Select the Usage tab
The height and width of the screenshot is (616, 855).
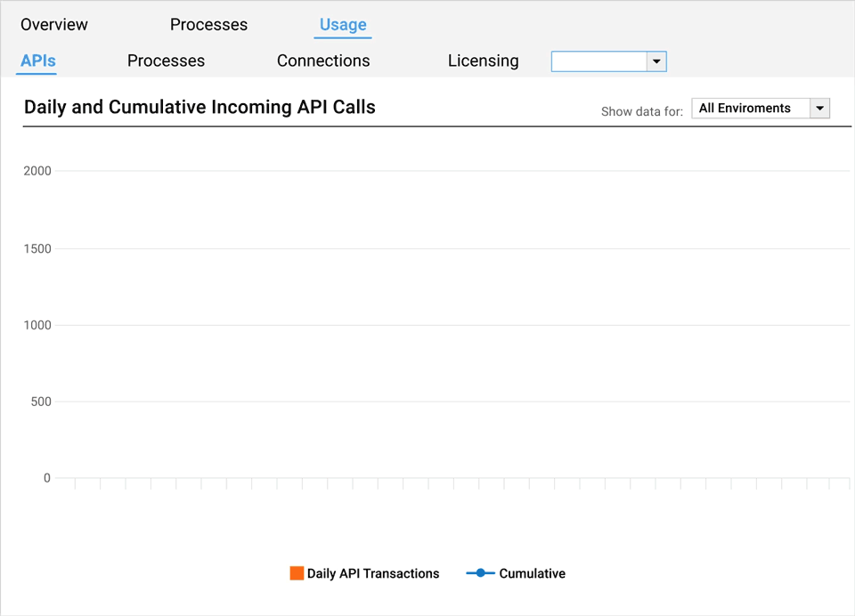click(343, 25)
